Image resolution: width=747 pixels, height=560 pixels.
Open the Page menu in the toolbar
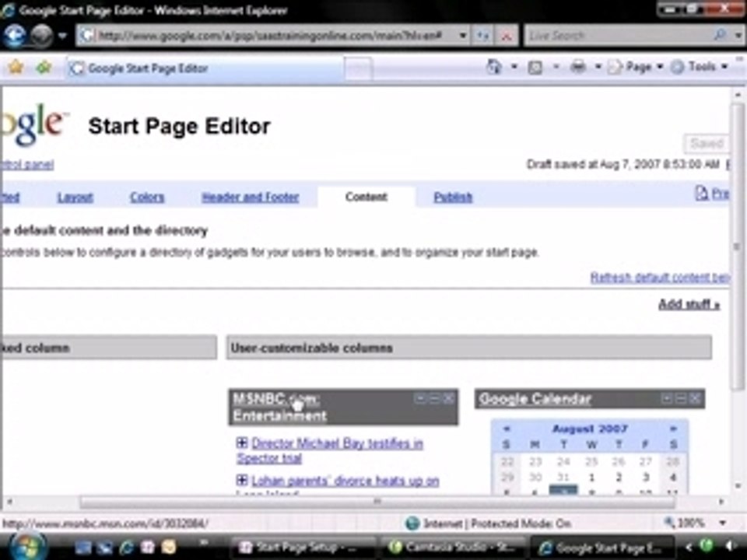[x=636, y=67]
